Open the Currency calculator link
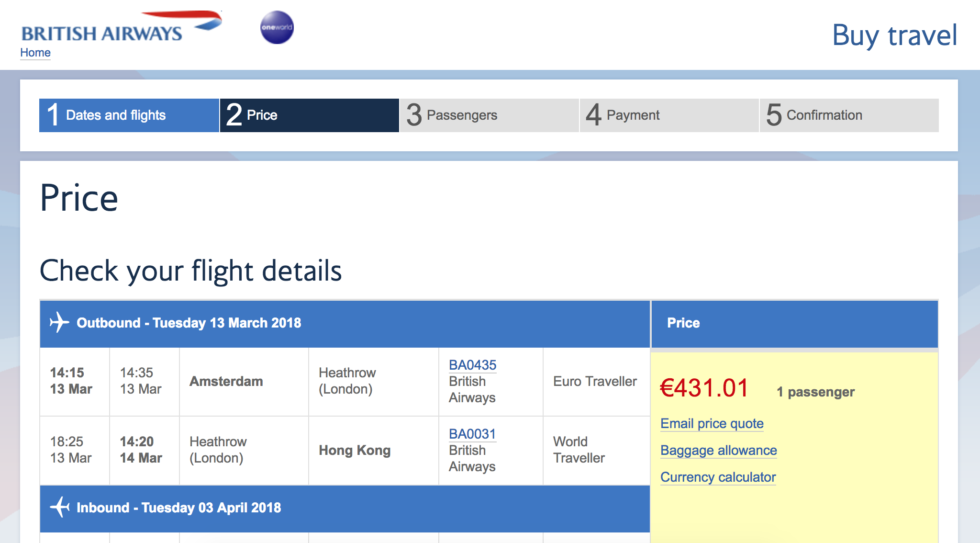The image size is (980, 543). (718, 477)
